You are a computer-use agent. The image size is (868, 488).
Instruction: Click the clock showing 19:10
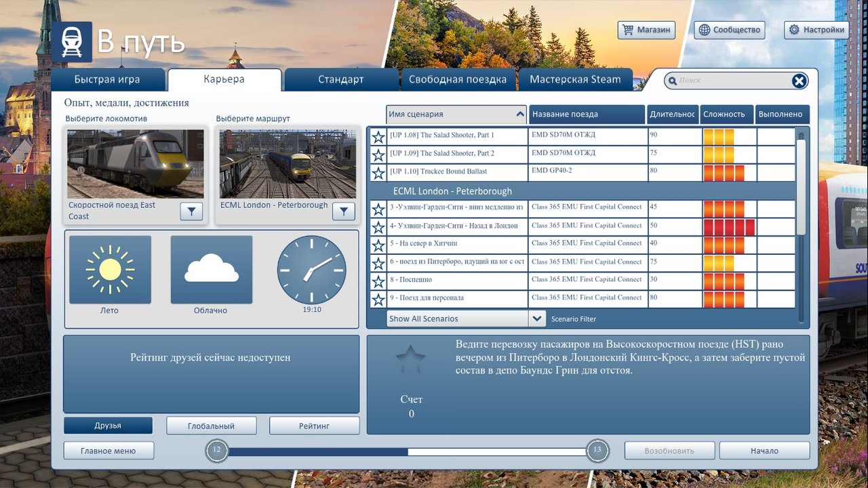[311, 269]
